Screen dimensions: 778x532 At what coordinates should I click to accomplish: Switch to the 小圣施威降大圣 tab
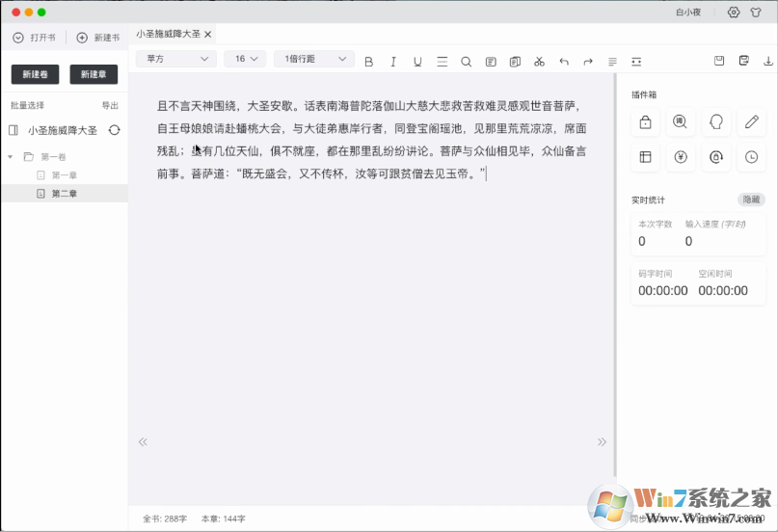coord(168,34)
